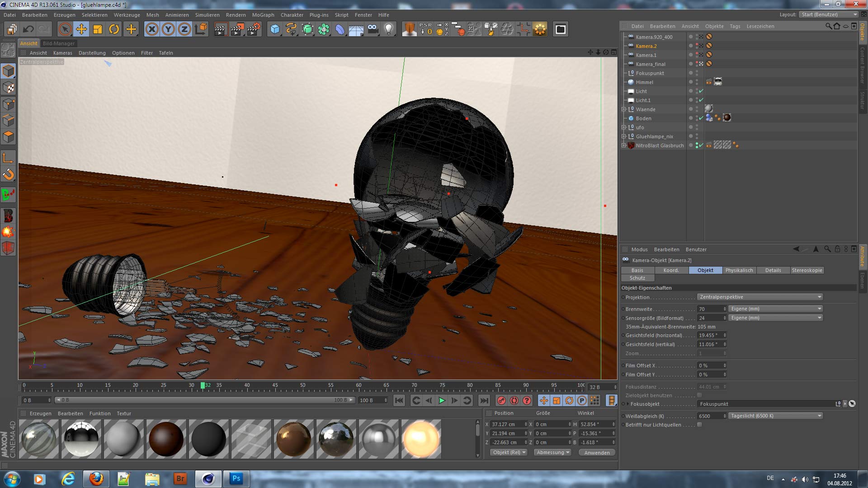
Task: Open the Projektion Zentralperspektive dropdown
Action: (760, 297)
